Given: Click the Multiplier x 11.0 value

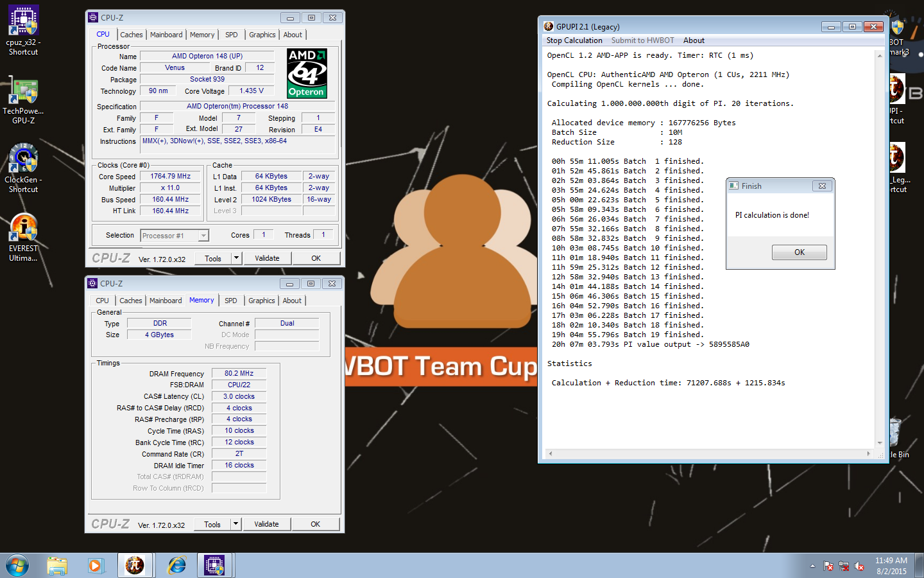Looking at the screenshot, I should (x=171, y=188).
